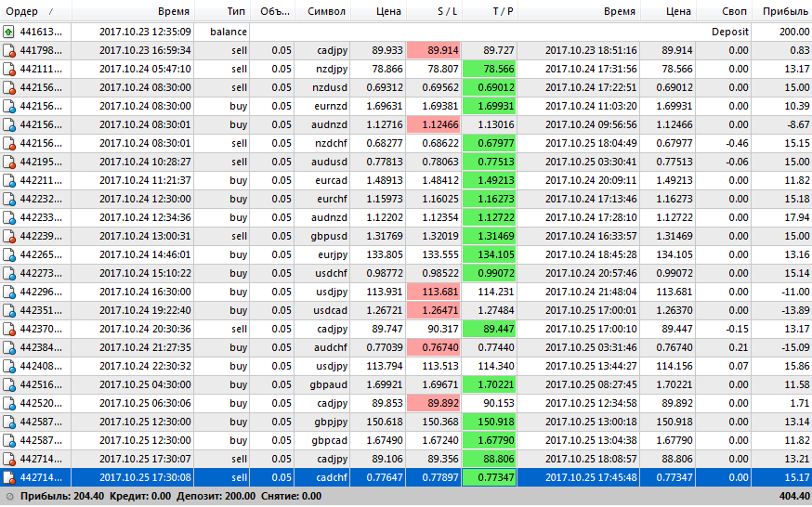Select the buy order icon in the eurcad row
Screen dimensions: 812x507
[x=8, y=181]
